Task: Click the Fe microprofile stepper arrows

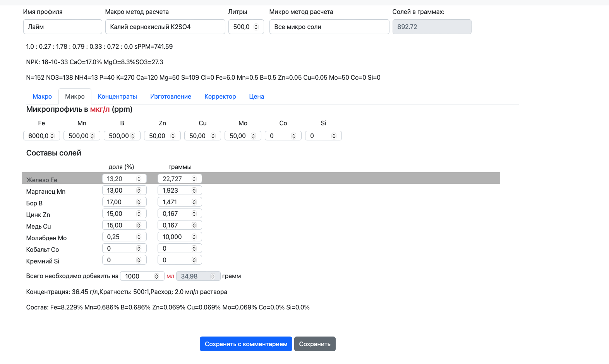Action: click(x=52, y=136)
